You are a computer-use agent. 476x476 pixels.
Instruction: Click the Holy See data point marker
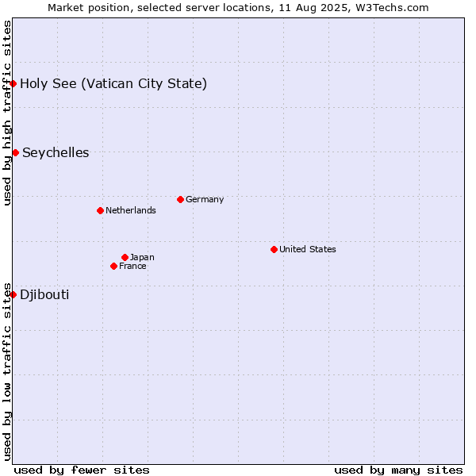tap(13, 83)
